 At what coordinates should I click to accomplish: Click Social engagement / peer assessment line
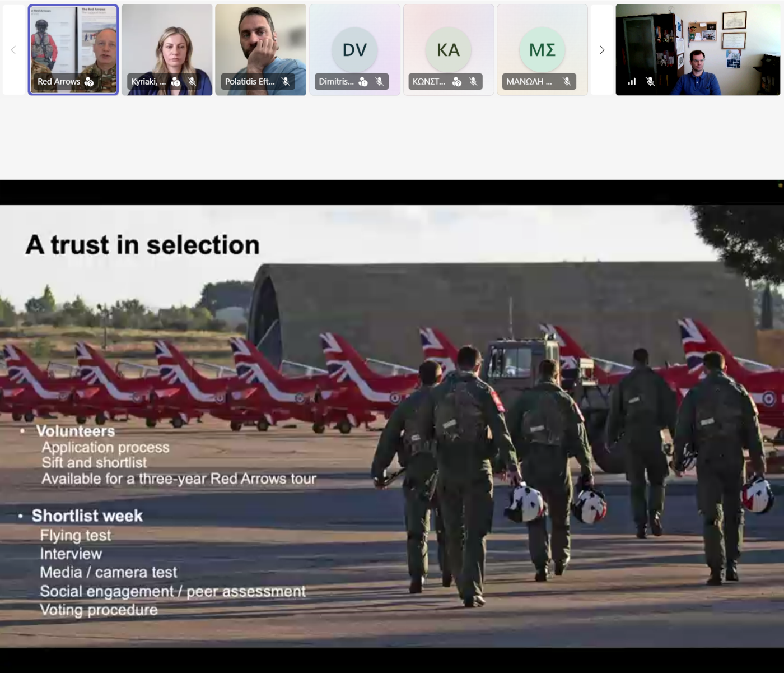tap(173, 591)
